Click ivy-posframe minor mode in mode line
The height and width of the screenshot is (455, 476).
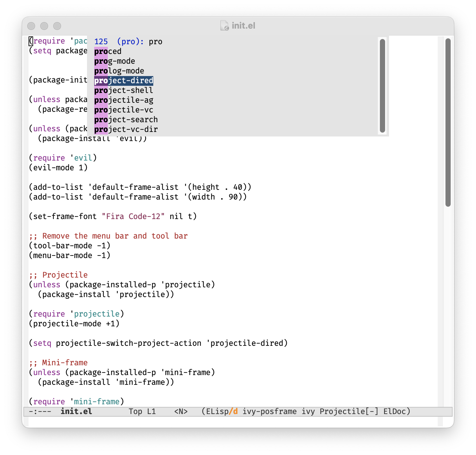pyautogui.click(x=269, y=411)
